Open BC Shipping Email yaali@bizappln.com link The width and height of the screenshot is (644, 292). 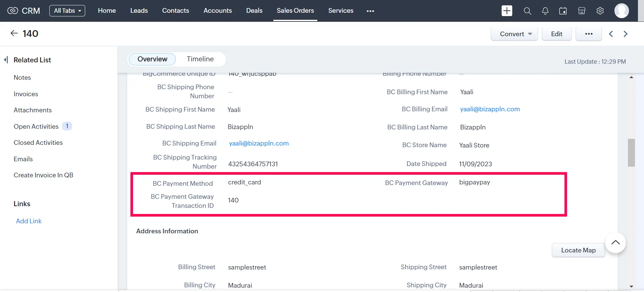pyautogui.click(x=259, y=143)
